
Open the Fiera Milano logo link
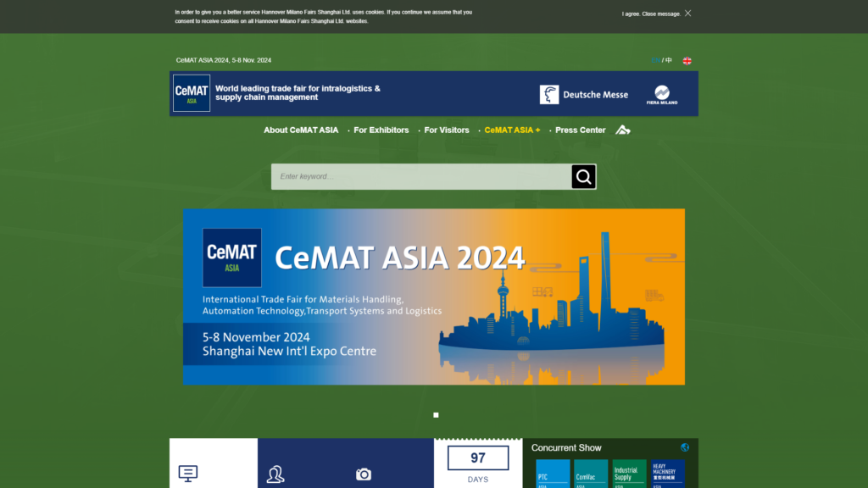pos(662,95)
